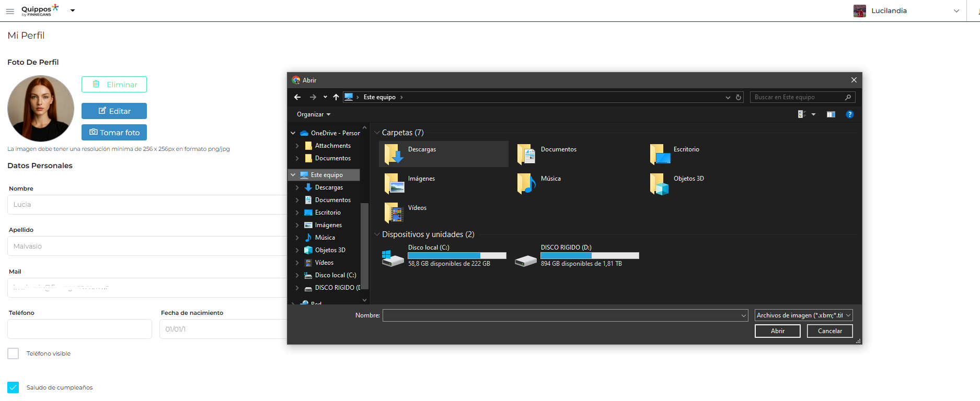This screenshot has height=401, width=980.
Task: Click the hamburger menu icon
Action: click(x=10, y=11)
